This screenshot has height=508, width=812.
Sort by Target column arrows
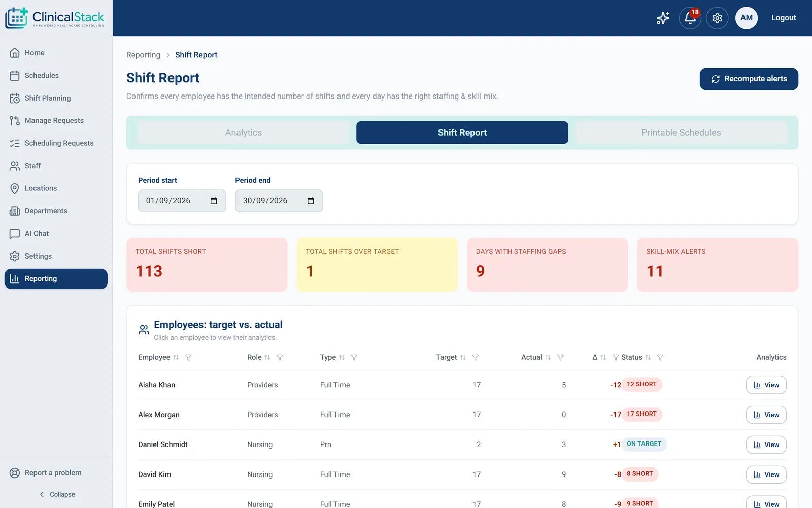463,358
